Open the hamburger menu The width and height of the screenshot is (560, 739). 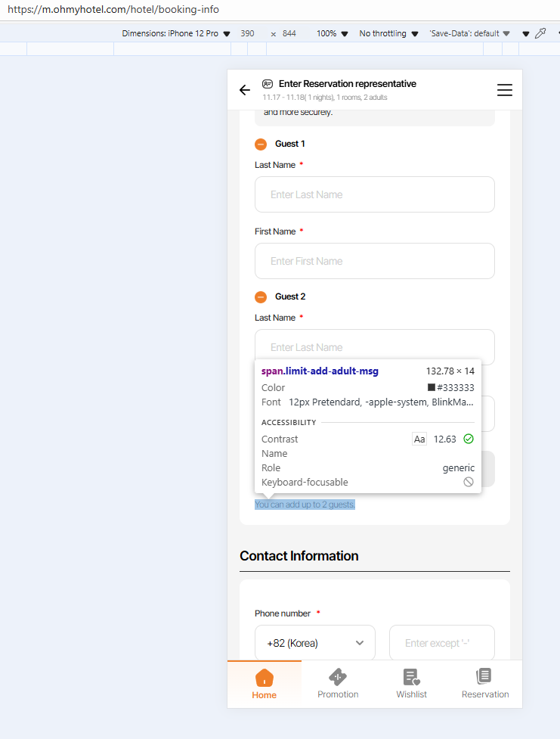click(505, 90)
